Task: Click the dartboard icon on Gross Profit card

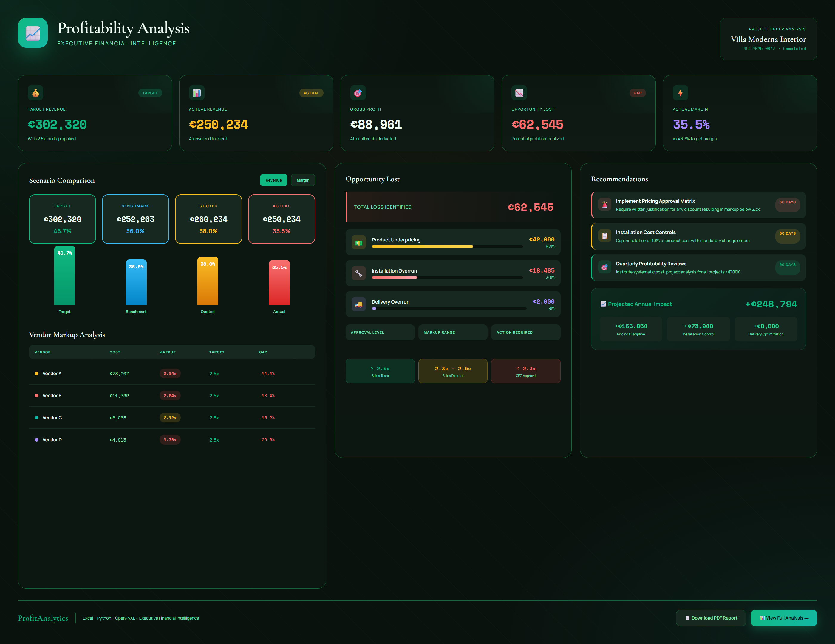Action: tap(358, 92)
